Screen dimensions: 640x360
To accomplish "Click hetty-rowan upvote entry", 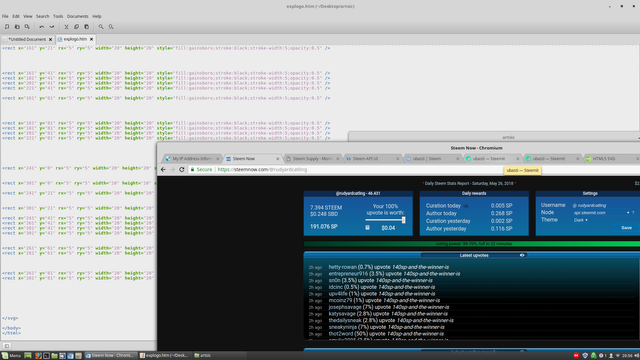I will point(389,267).
